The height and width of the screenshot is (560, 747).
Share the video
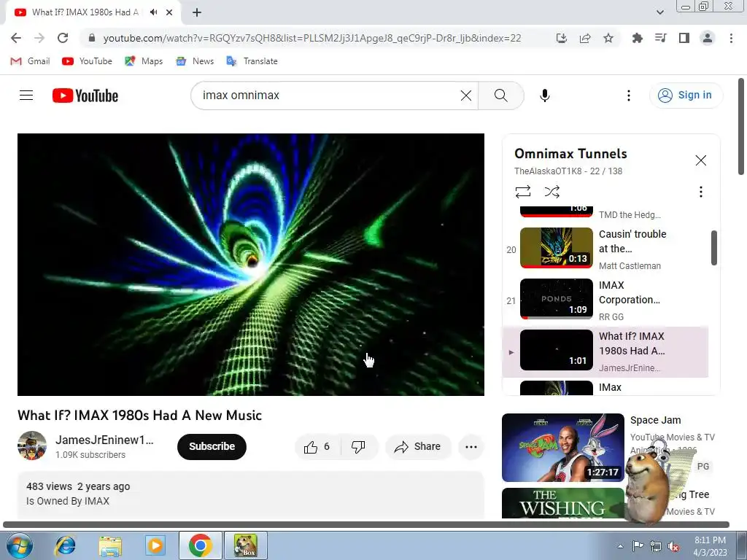click(417, 447)
